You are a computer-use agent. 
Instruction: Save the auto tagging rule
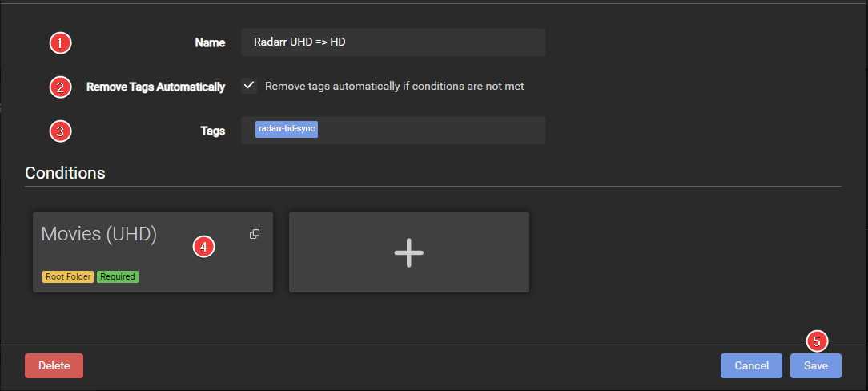pyautogui.click(x=815, y=365)
